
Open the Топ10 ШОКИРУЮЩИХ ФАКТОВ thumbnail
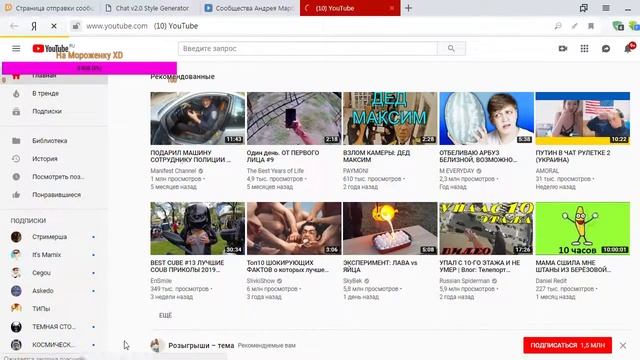point(294,229)
